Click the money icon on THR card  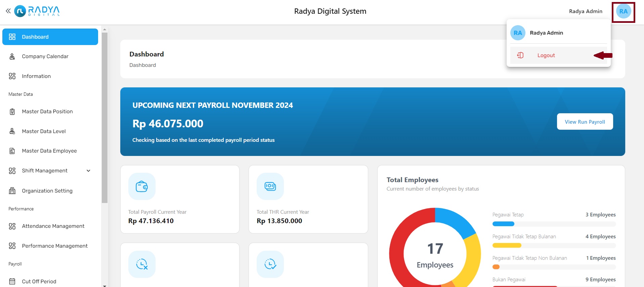(x=270, y=187)
